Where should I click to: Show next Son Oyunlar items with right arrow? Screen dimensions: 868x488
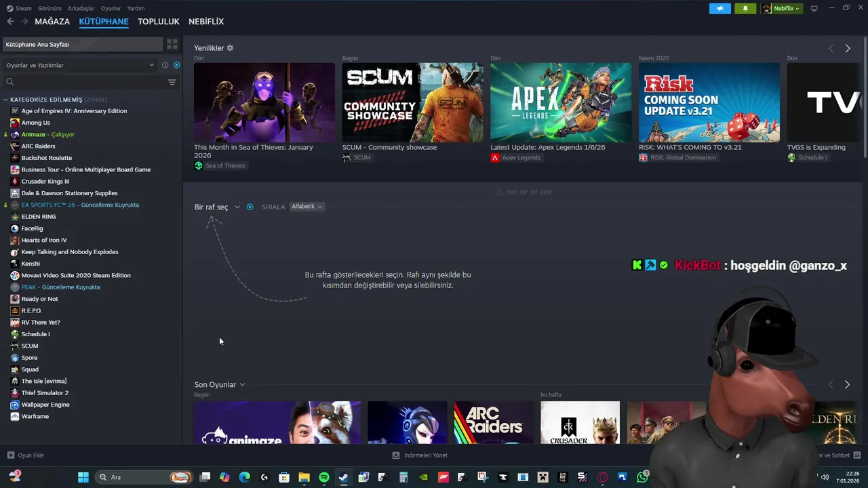(x=847, y=384)
